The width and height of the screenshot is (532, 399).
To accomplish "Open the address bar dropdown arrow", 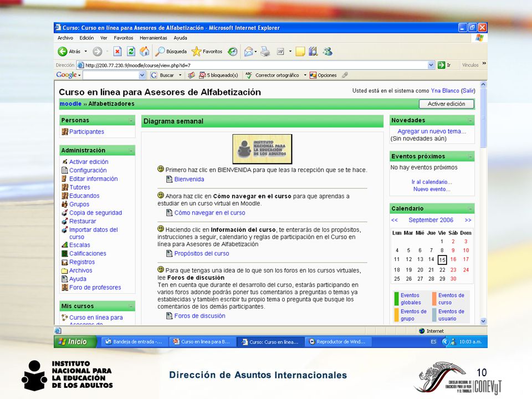I will (431, 65).
